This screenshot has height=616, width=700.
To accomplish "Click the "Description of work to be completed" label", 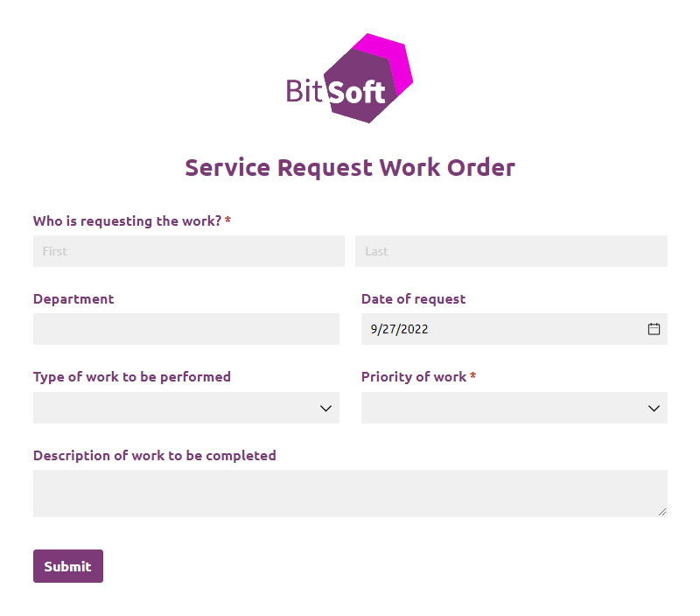I will pos(155,455).
